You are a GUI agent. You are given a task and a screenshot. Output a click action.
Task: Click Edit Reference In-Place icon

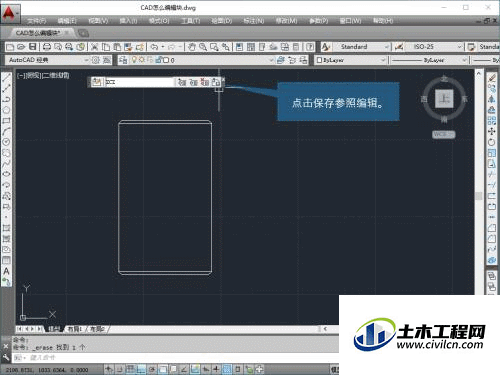click(x=97, y=82)
